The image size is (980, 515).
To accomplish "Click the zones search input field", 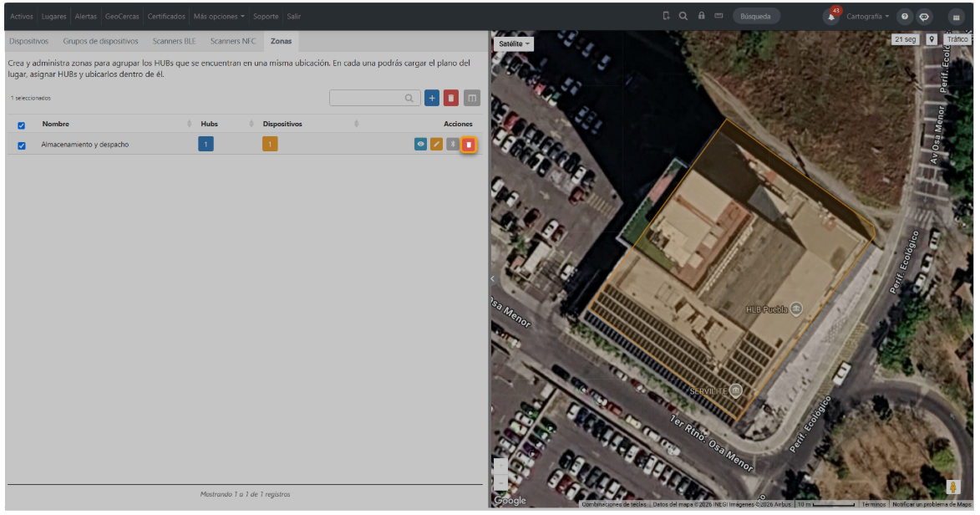I will (374, 99).
